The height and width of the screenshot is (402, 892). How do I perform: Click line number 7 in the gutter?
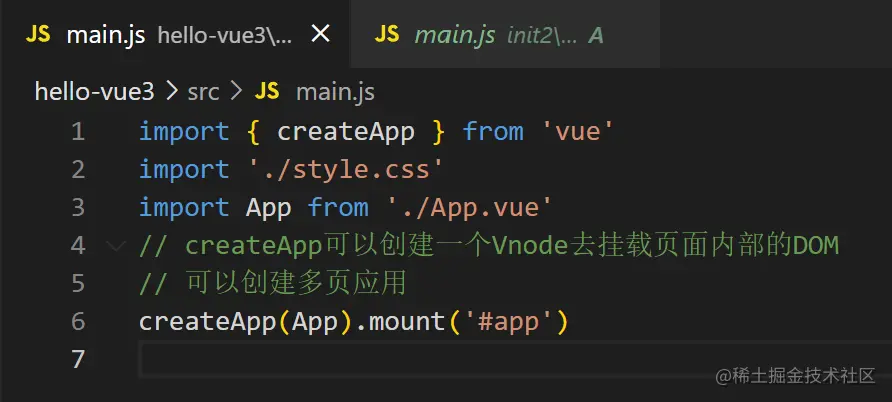click(78, 359)
